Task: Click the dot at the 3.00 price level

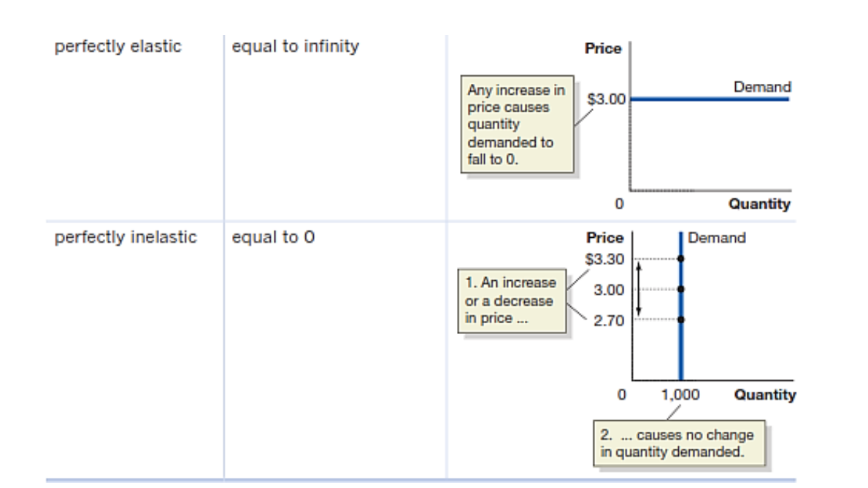Action: (680, 289)
